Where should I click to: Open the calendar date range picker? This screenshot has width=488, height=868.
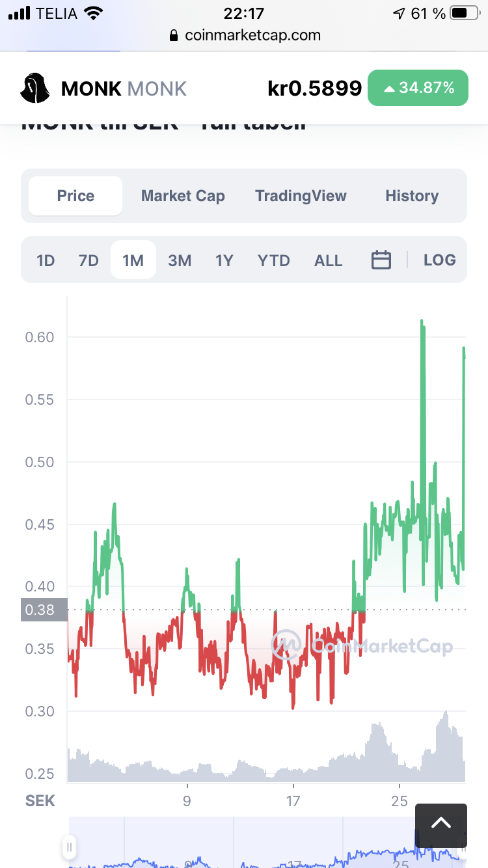click(381, 260)
